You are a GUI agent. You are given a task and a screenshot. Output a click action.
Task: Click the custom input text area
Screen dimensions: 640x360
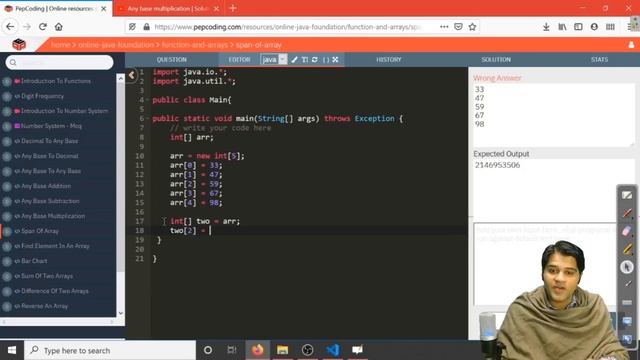coord(545,264)
